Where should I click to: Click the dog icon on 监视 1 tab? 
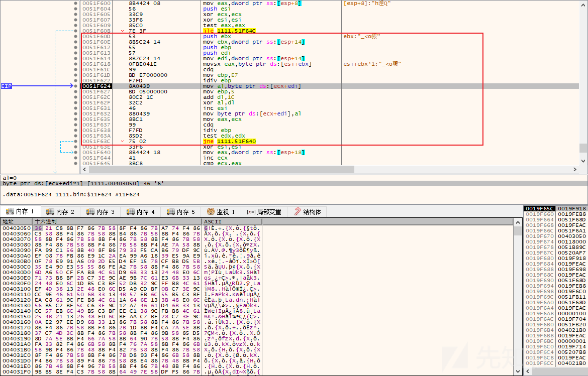pyautogui.click(x=211, y=211)
